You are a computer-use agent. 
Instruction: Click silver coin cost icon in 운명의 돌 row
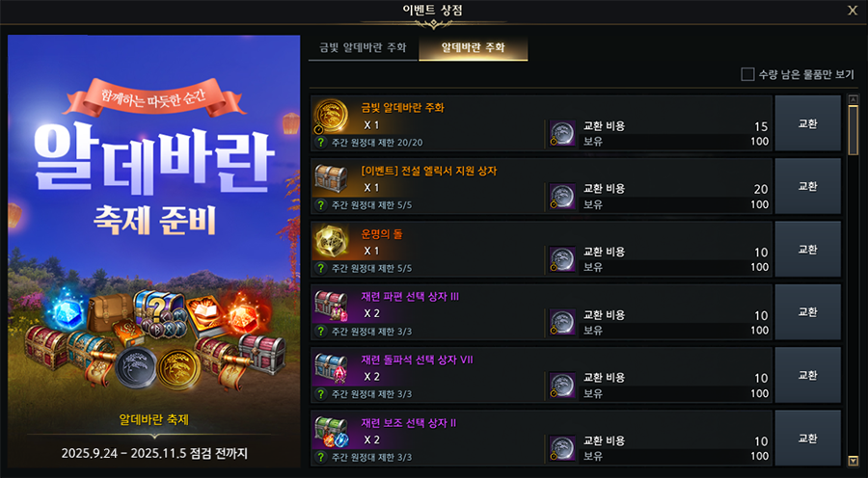click(x=562, y=259)
